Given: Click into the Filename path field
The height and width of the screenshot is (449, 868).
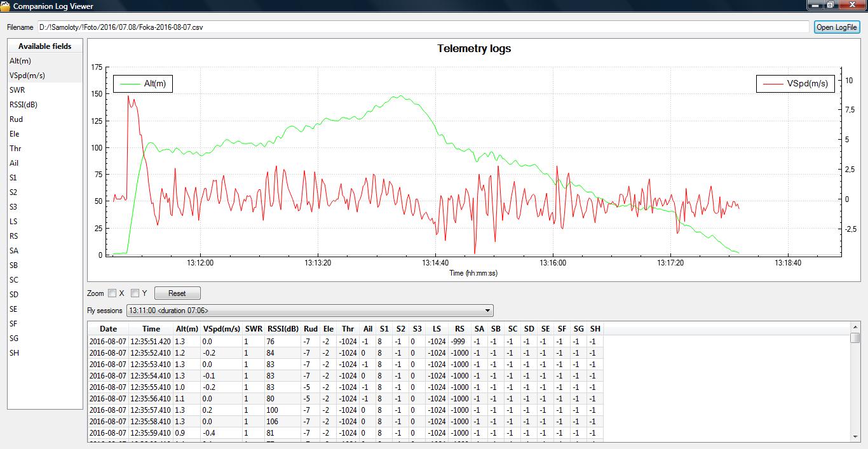Looking at the screenshot, I should coord(423,27).
